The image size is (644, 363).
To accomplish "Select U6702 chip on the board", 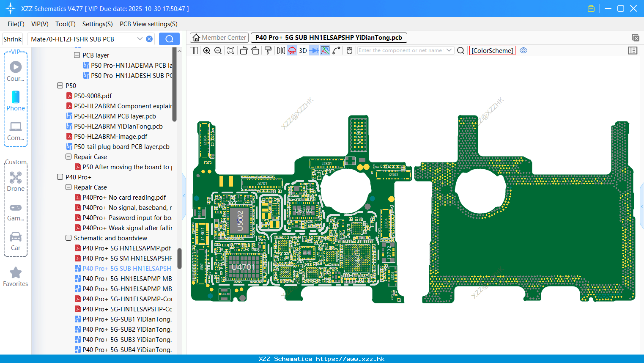I will click(x=303, y=210).
